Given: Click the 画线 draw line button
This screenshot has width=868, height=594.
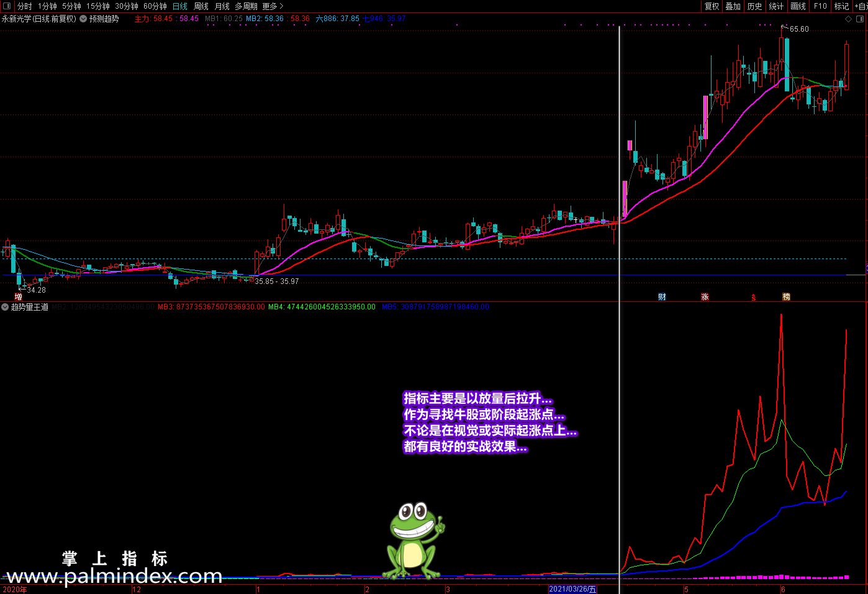Looking at the screenshot, I should pyautogui.click(x=798, y=6).
